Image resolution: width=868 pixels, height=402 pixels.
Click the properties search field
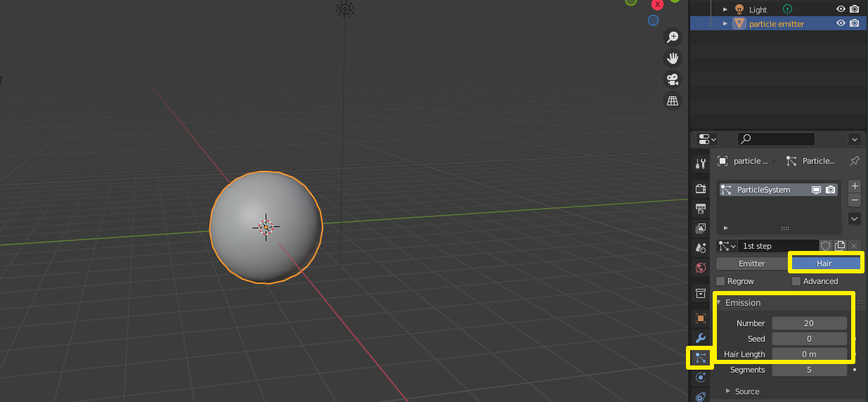pos(777,139)
